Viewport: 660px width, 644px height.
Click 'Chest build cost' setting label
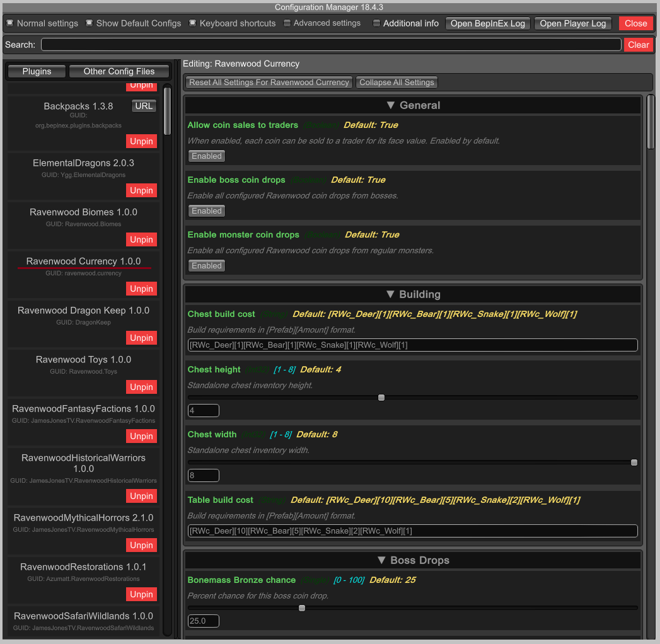pos(221,314)
